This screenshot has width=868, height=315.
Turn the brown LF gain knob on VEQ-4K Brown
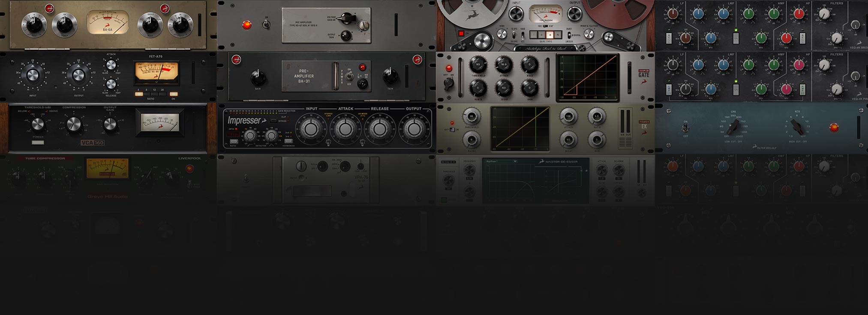click(673, 14)
